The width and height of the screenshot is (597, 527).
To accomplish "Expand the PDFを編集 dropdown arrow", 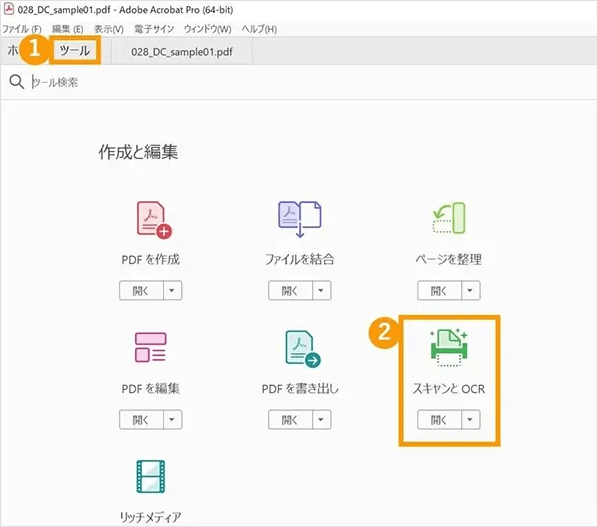I will tap(172, 420).
